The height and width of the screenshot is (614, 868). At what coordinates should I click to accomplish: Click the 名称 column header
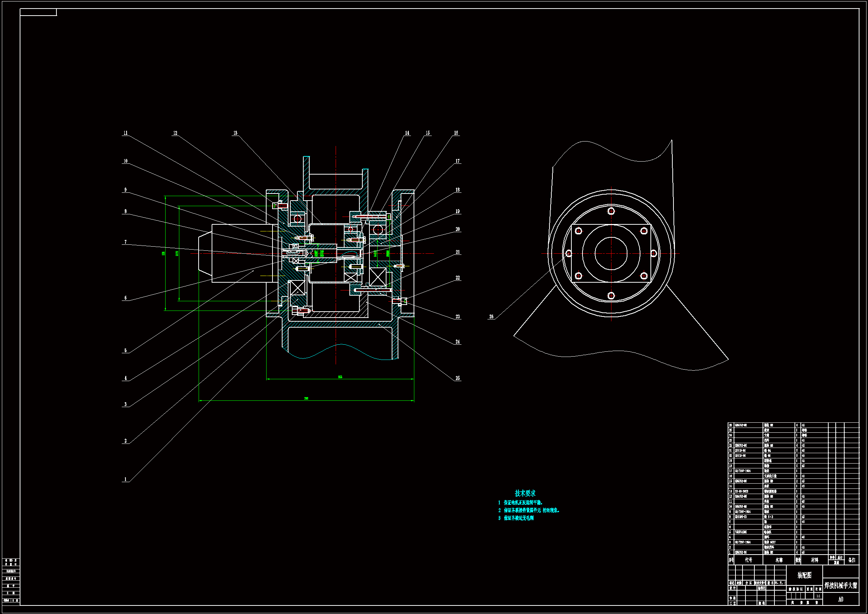(x=779, y=560)
